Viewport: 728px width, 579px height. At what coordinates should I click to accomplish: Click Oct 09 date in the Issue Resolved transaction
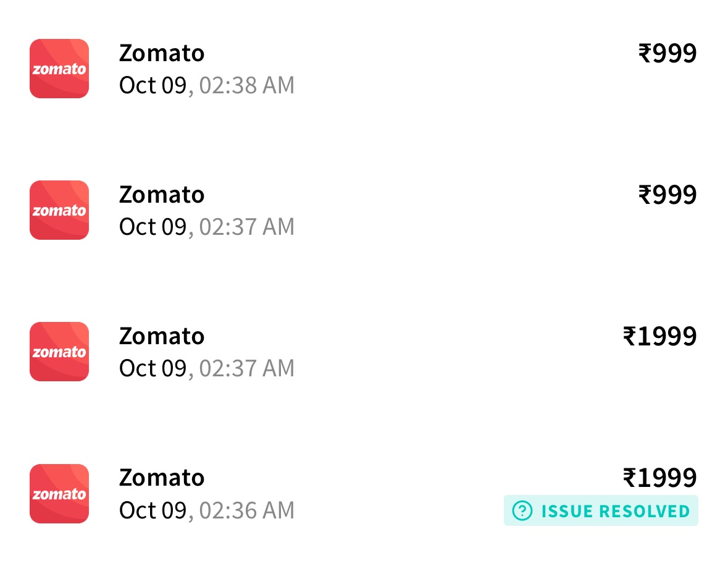coord(153,510)
